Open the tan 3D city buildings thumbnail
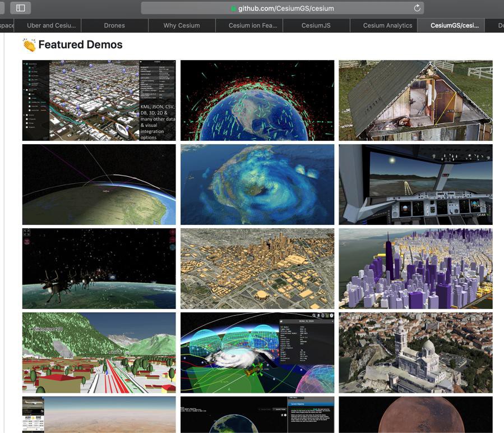This screenshot has width=504, height=433. click(x=257, y=269)
